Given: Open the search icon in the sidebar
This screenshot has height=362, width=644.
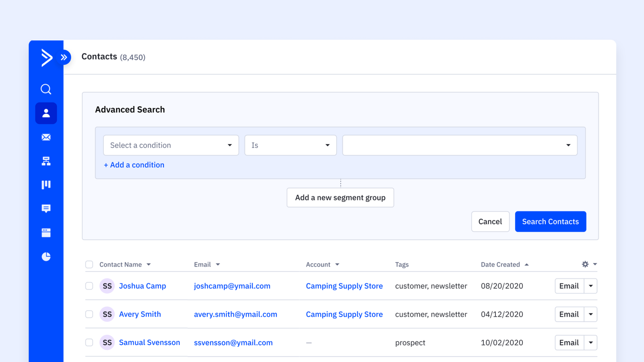Looking at the screenshot, I should (46, 89).
